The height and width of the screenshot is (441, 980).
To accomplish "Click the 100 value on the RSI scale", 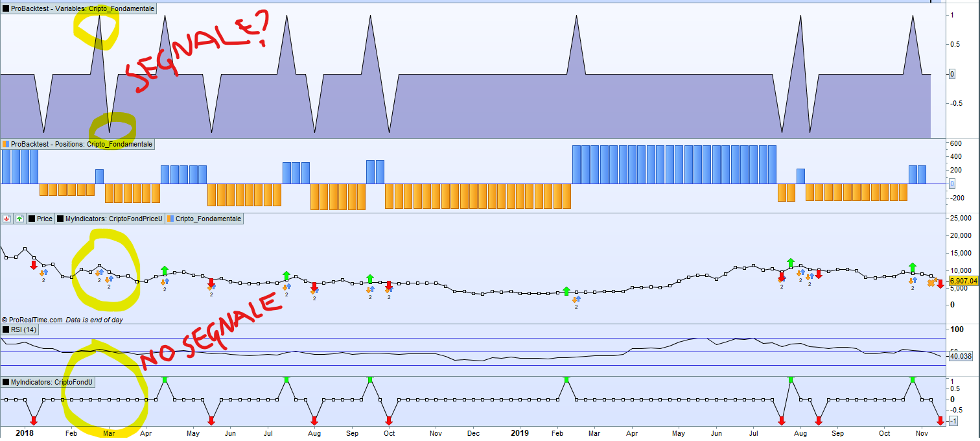I will point(956,330).
